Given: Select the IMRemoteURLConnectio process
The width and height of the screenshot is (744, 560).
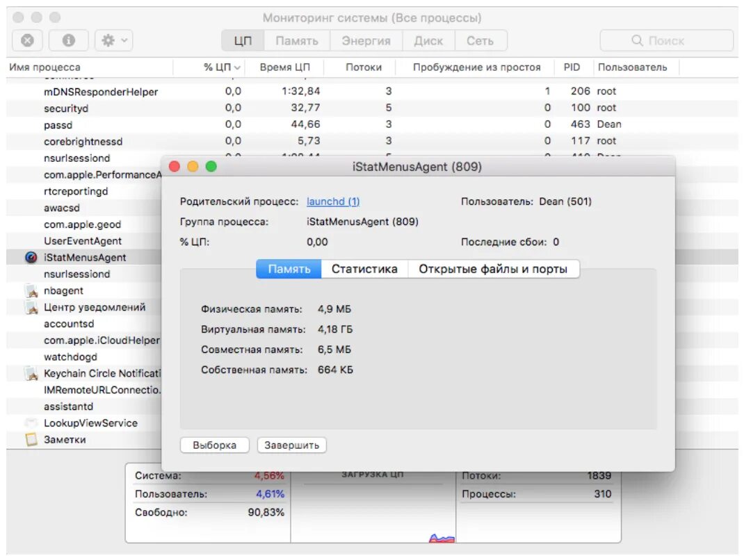Looking at the screenshot, I should tap(102, 390).
